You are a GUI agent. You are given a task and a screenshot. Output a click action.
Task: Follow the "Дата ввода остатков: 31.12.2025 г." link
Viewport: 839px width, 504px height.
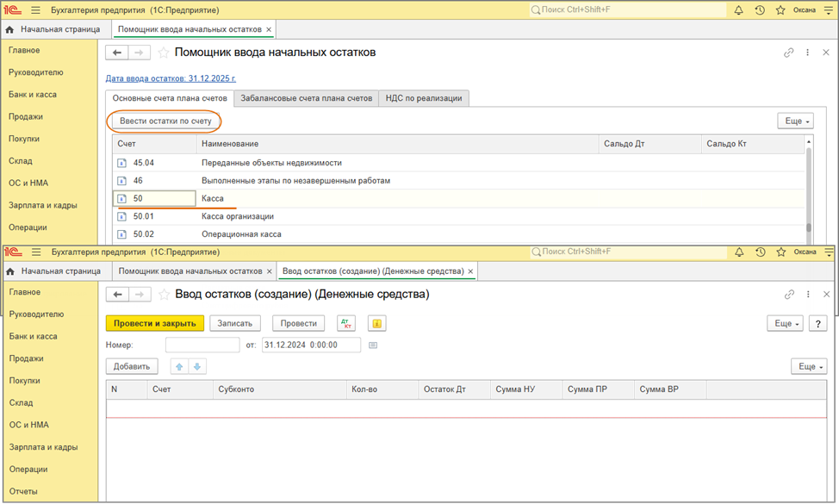coord(171,78)
